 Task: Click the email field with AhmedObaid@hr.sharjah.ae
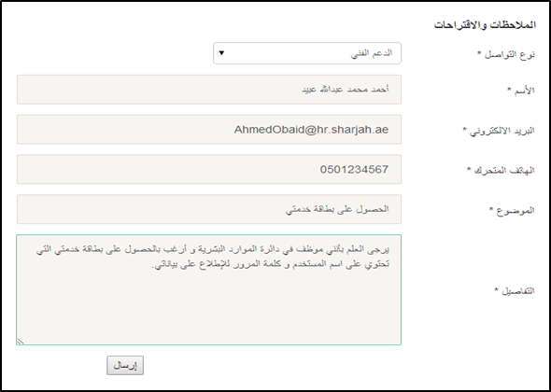(x=209, y=129)
